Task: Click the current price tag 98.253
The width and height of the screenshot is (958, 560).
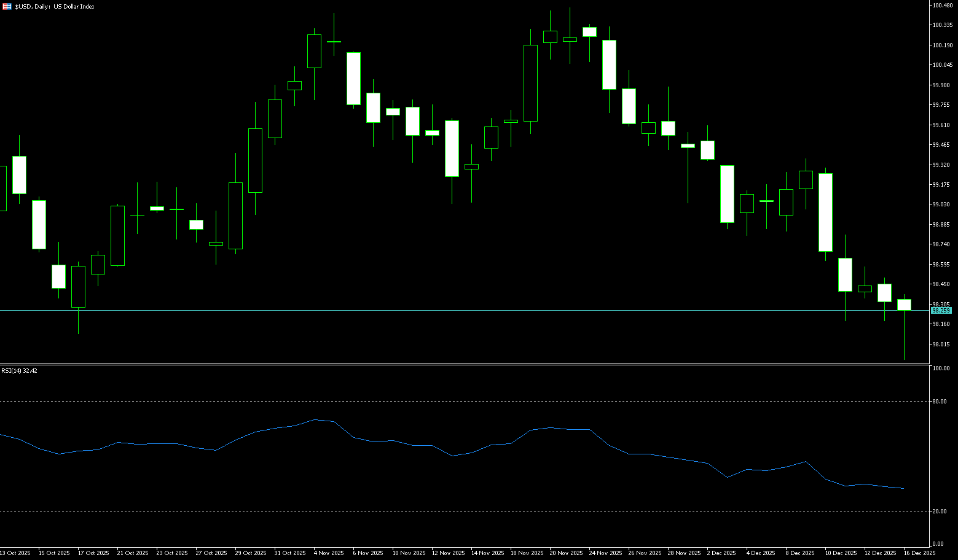Action: pyautogui.click(x=941, y=311)
